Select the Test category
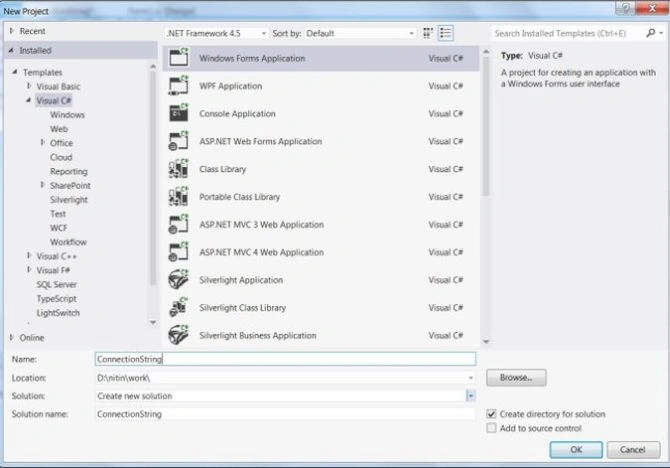 click(x=58, y=213)
